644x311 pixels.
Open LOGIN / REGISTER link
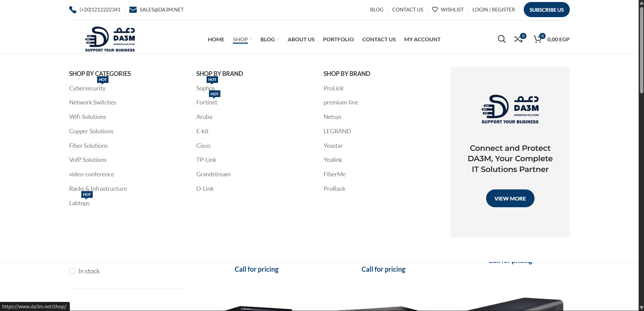[493, 9]
